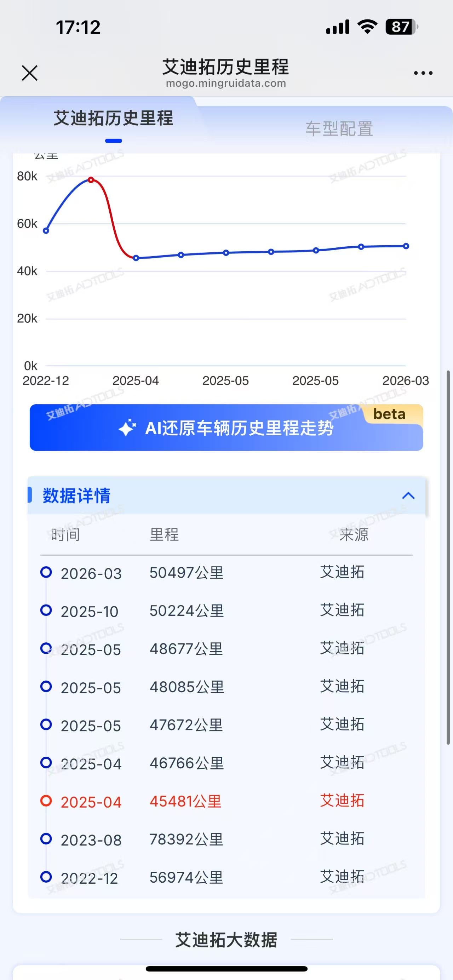Open the three-dot more options menu
Viewport: 453px width, 980px height.
[x=423, y=73]
